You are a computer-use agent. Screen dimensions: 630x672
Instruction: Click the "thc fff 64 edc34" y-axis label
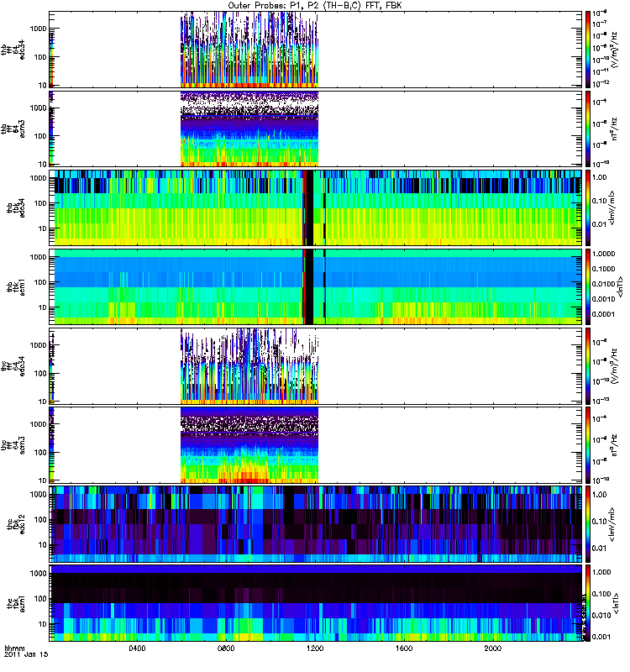coord(13,366)
